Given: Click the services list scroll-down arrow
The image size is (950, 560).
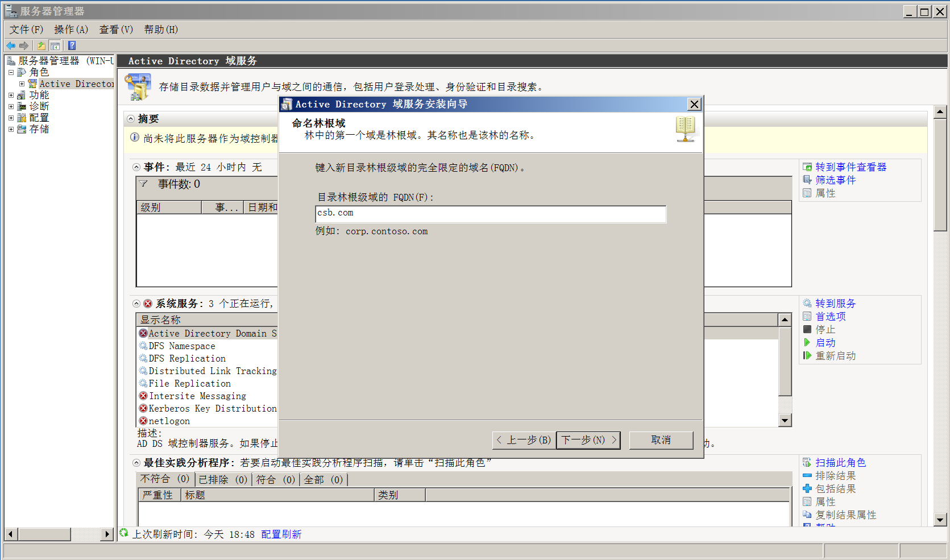Looking at the screenshot, I should (785, 421).
